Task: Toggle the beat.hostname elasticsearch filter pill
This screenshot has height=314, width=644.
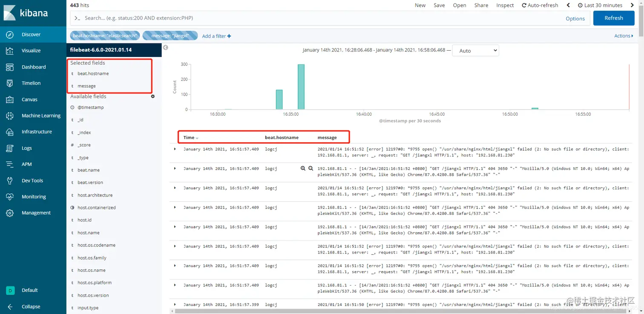Action: tap(105, 36)
